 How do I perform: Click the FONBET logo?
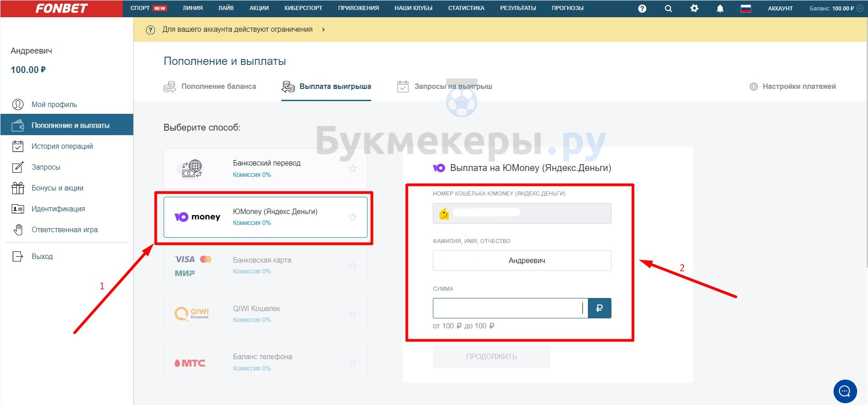click(61, 9)
